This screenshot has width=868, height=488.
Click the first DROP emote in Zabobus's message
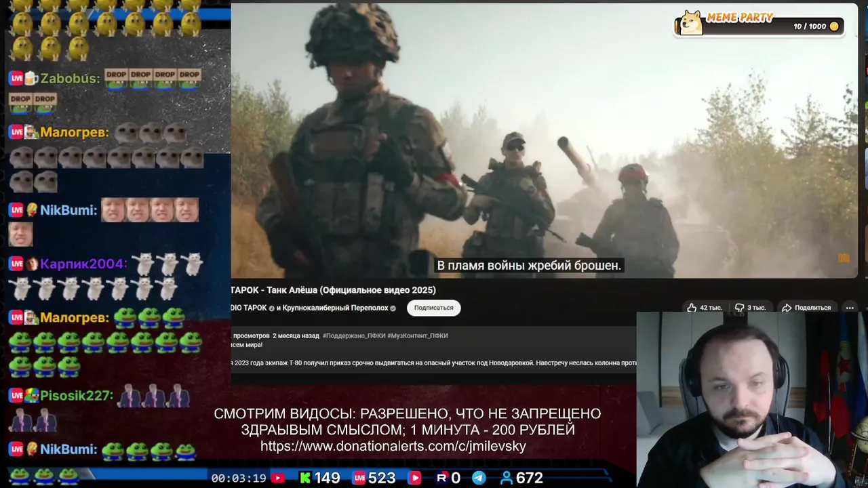pyautogui.click(x=116, y=79)
